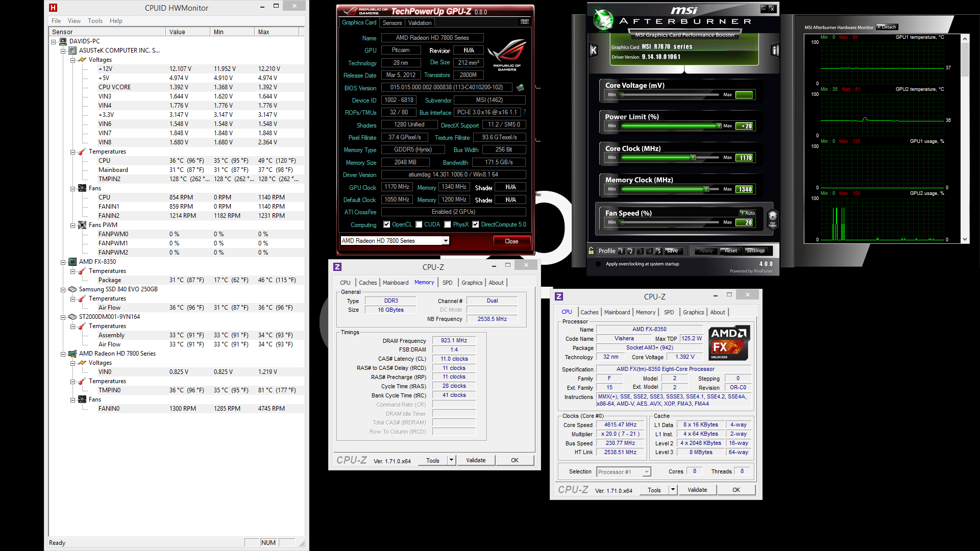This screenshot has width=980, height=551.
Task: Detach the Afterburner Hardware Monitor
Action: click(887, 27)
